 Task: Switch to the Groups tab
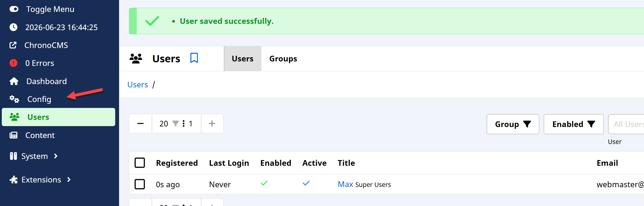[x=283, y=58]
